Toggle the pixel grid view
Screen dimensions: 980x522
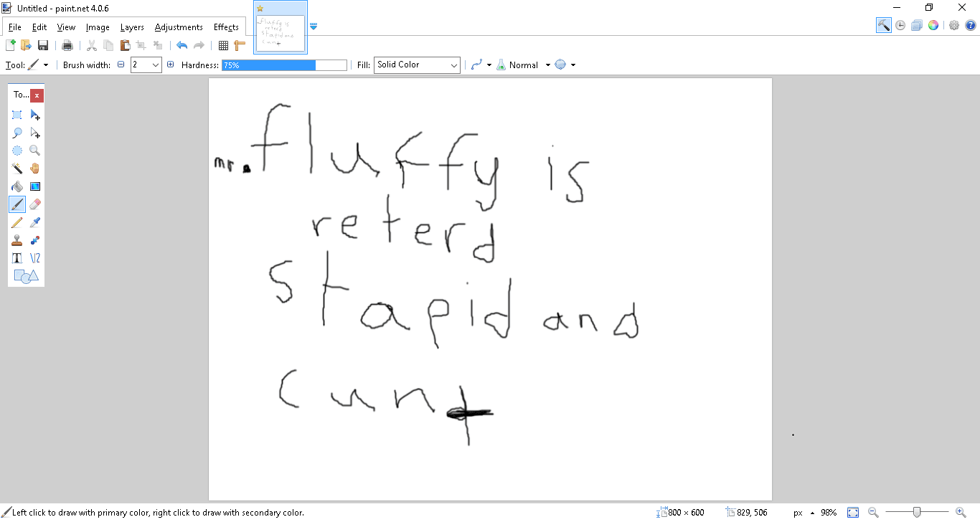click(223, 45)
